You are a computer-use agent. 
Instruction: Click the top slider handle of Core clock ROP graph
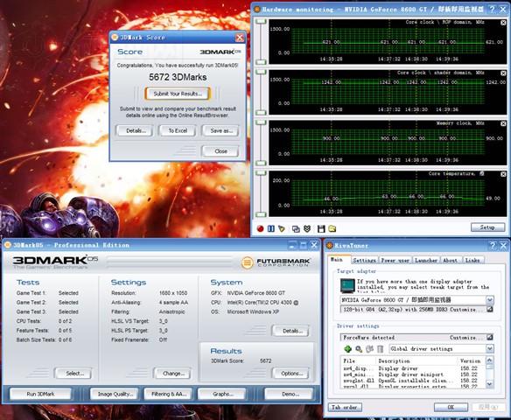[x=261, y=22]
